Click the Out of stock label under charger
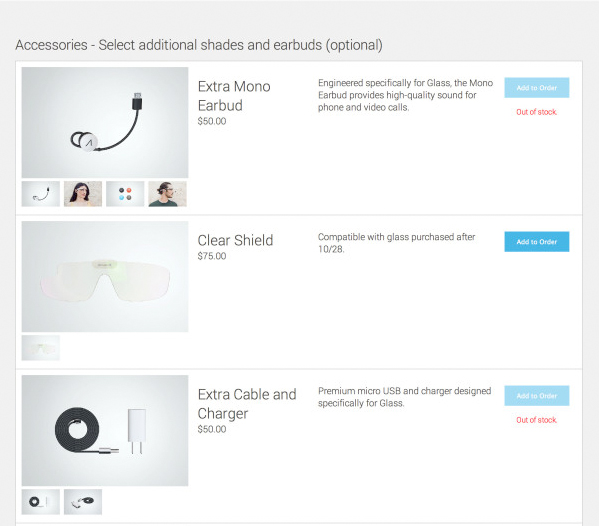599x526 pixels. tap(536, 420)
